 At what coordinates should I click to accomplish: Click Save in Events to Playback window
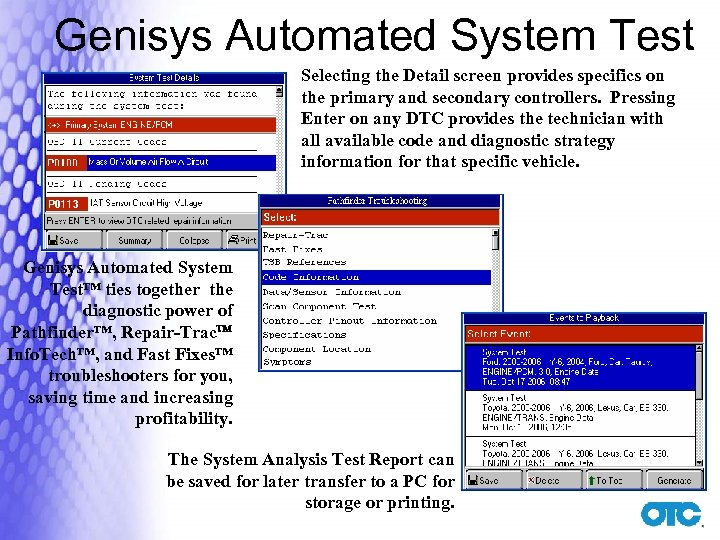point(494,480)
